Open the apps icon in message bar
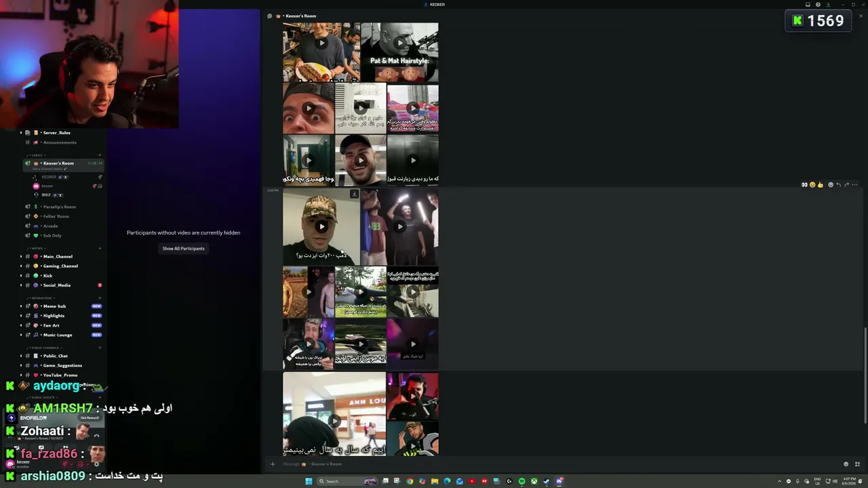 point(857,464)
